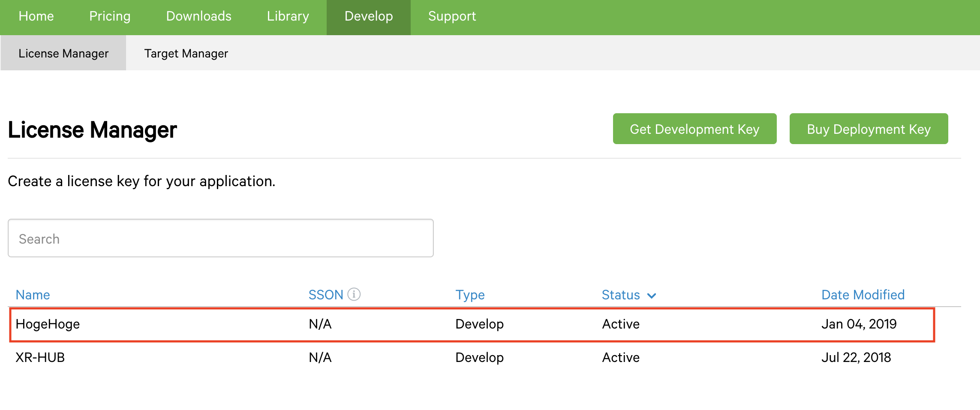Sort licenses by the Name column

(33, 295)
